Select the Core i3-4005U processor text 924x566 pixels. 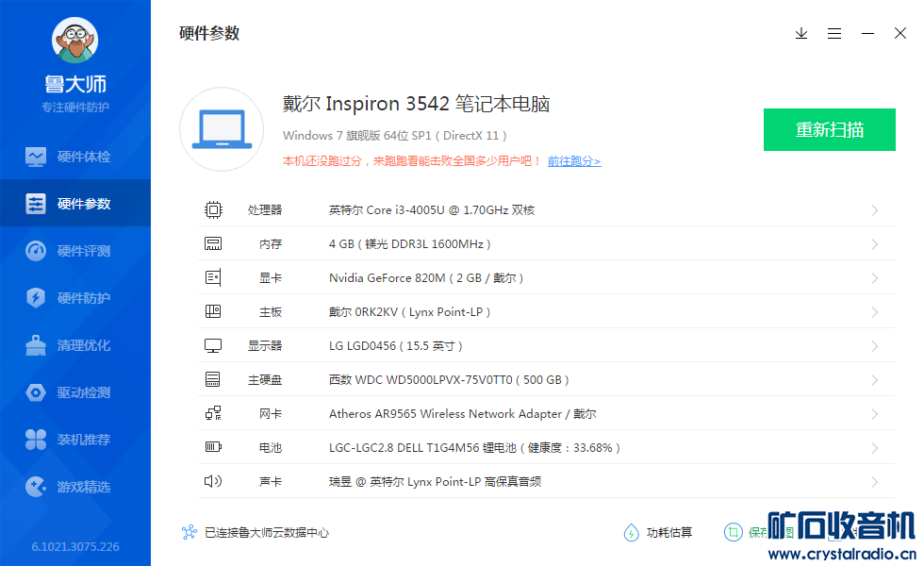coord(432,209)
